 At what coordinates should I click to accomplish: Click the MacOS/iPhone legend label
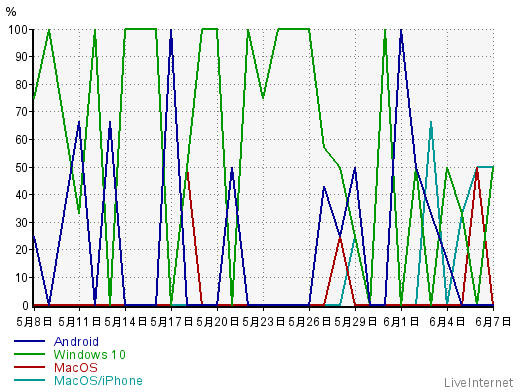pos(98,381)
